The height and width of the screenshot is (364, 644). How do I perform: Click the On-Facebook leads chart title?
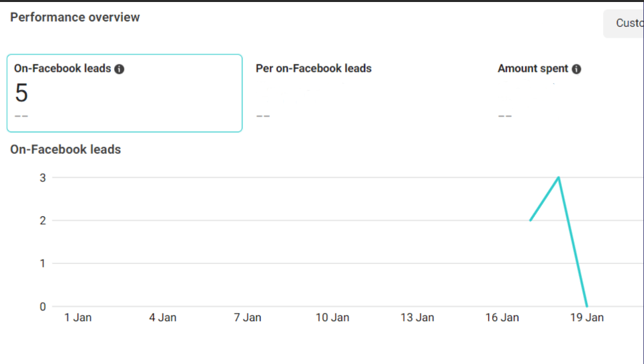click(x=65, y=150)
